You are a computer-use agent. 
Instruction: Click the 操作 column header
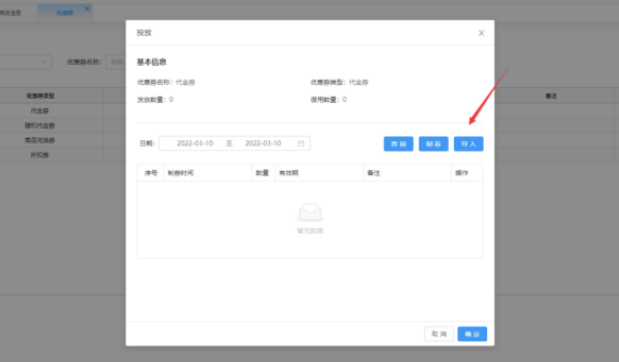[467, 173]
